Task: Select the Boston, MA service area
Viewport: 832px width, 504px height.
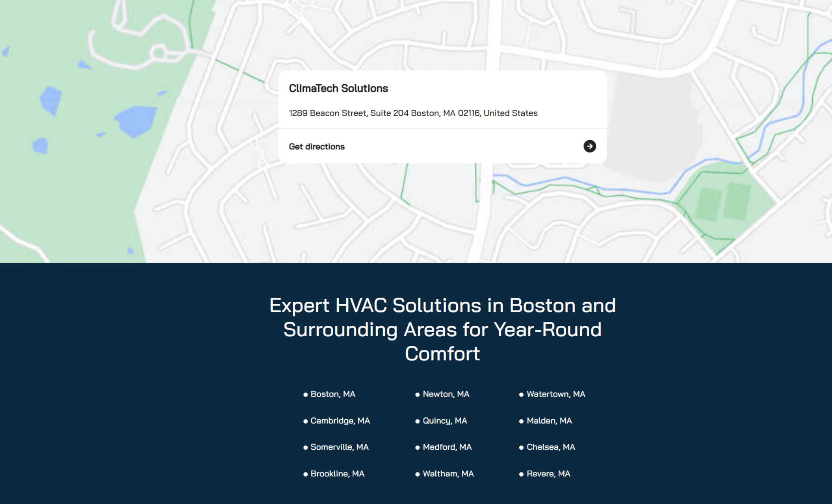Action: coord(332,394)
